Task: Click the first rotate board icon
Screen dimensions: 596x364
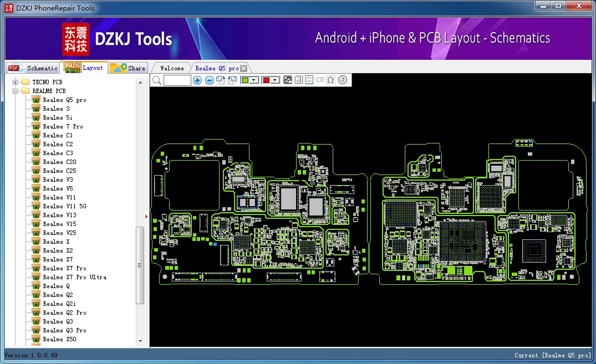Action: point(221,80)
